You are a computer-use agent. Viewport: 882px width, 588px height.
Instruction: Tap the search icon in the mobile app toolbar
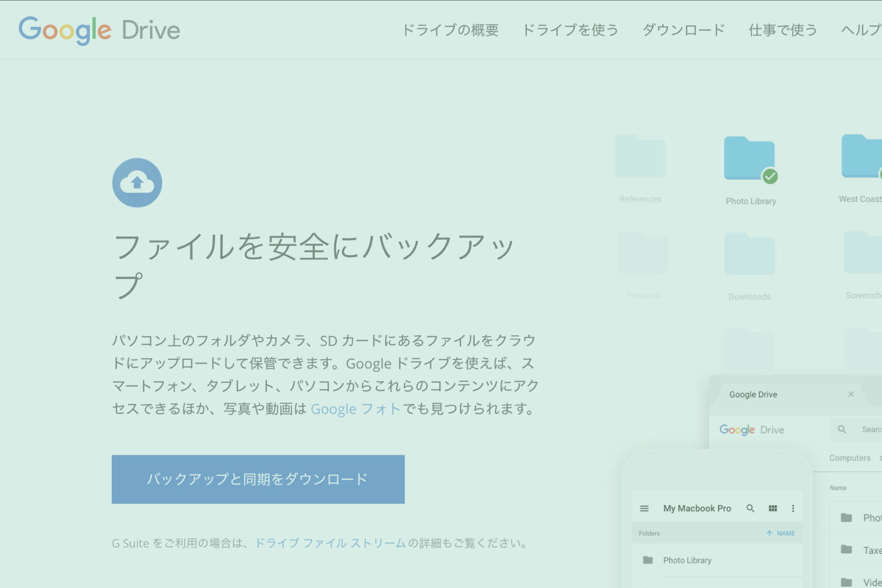coord(751,507)
